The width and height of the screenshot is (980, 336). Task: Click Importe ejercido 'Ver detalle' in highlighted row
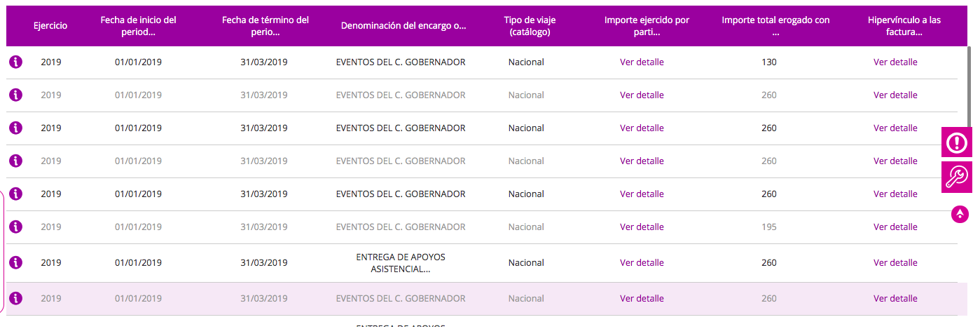coord(642,298)
